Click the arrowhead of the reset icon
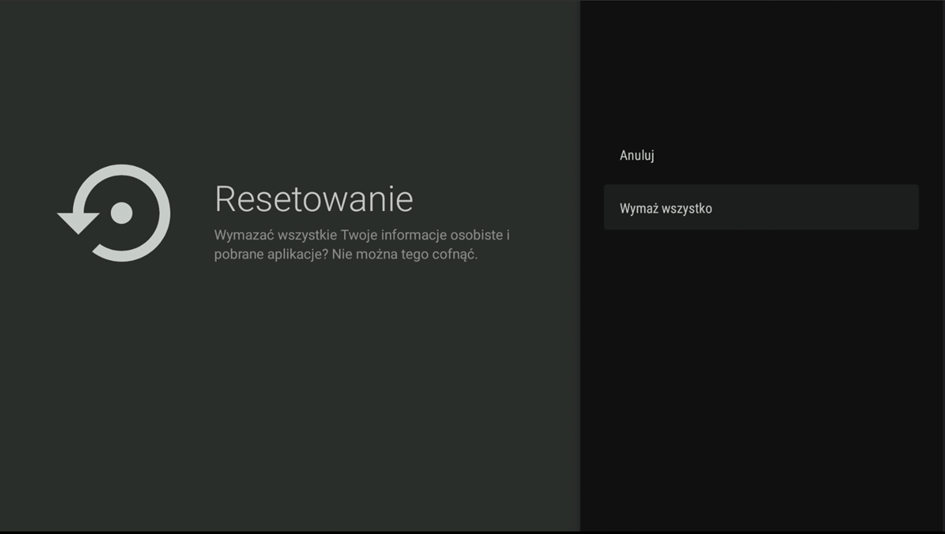Image resolution: width=945 pixels, height=534 pixels. (78, 221)
